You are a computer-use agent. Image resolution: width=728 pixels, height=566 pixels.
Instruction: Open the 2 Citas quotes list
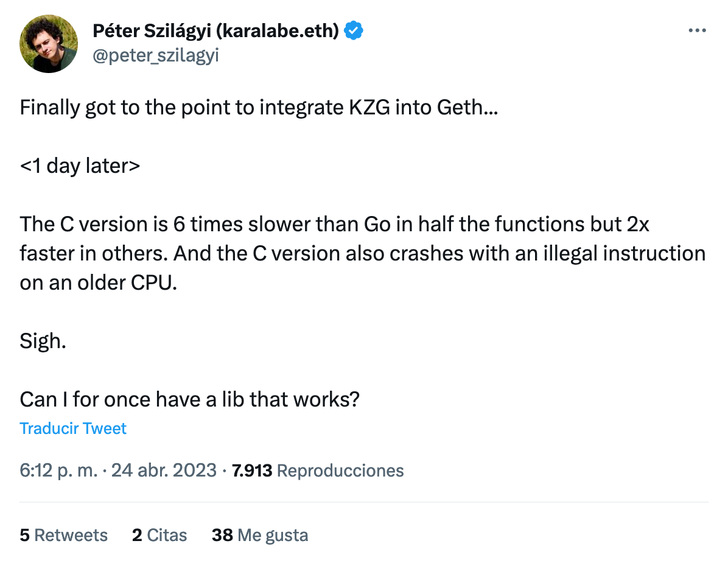tap(159, 535)
